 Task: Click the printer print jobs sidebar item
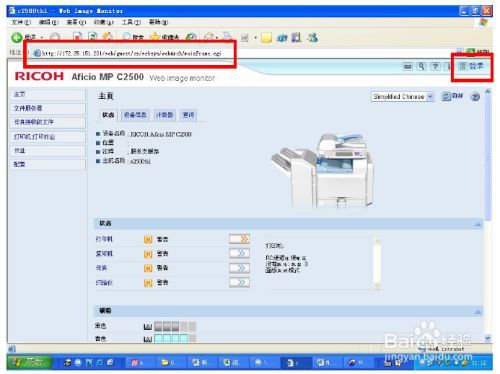(48, 136)
